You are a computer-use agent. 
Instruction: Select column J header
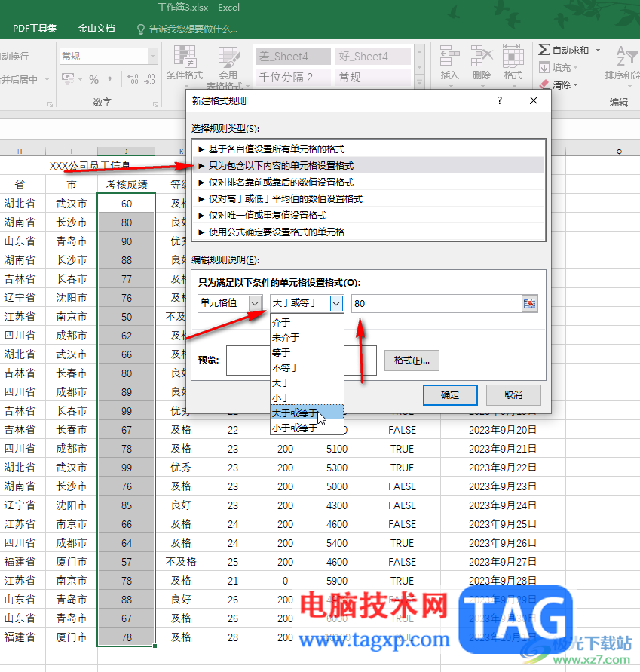click(x=126, y=152)
